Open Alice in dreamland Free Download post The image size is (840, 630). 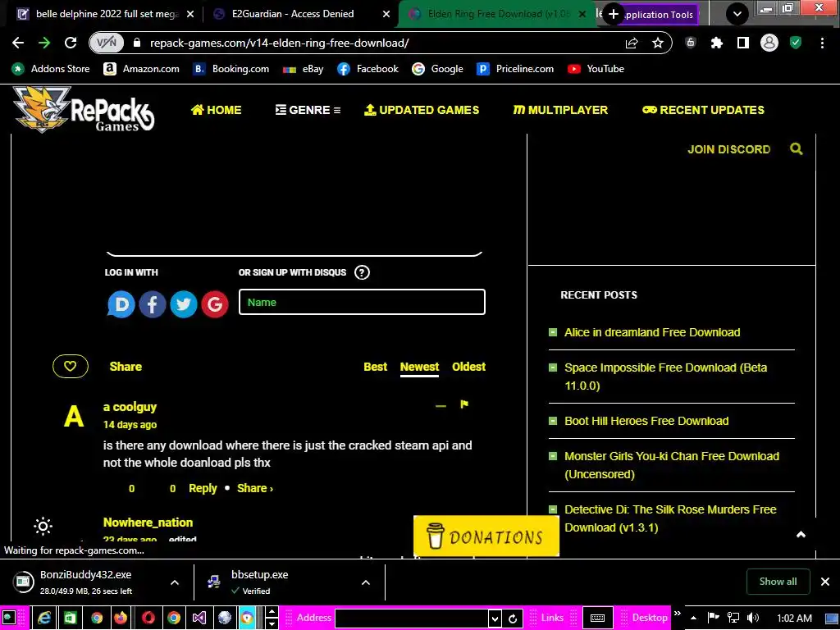pyautogui.click(x=652, y=332)
